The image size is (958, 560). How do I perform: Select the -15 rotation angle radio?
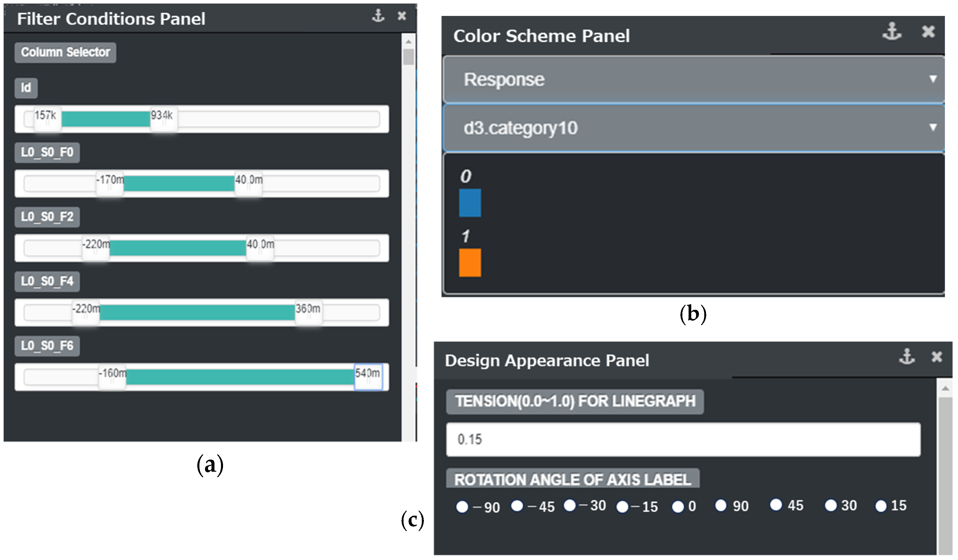[622, 507]
